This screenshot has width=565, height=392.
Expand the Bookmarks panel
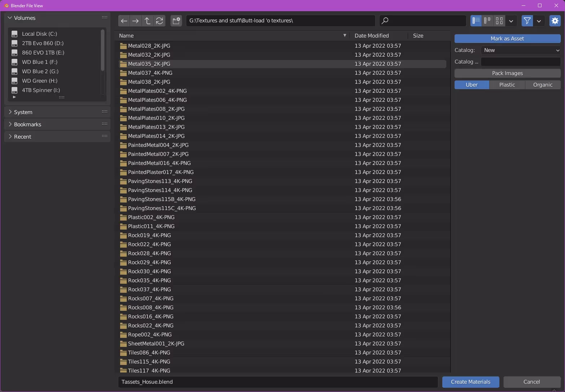(28, 125)
